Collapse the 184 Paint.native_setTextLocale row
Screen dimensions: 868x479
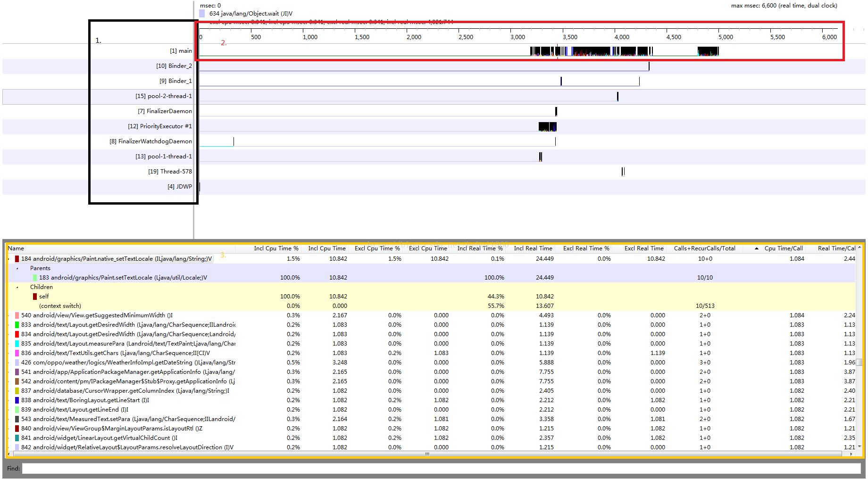[9, 259]
